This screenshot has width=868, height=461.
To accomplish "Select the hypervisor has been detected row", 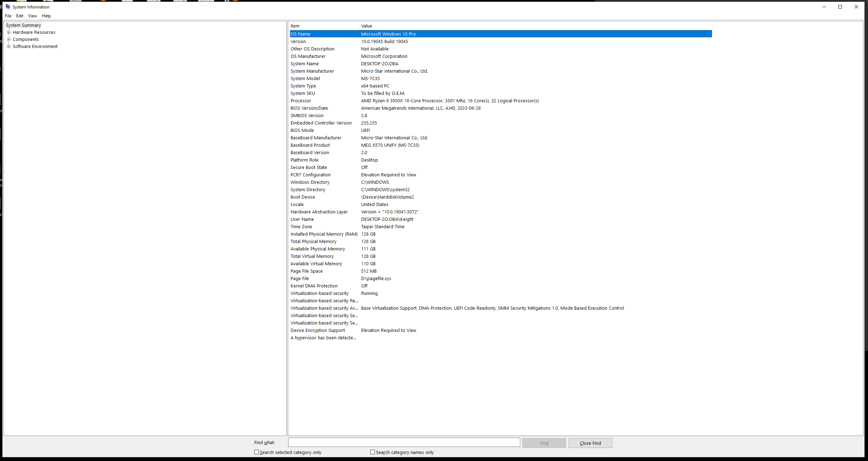I will pos(500,338).
